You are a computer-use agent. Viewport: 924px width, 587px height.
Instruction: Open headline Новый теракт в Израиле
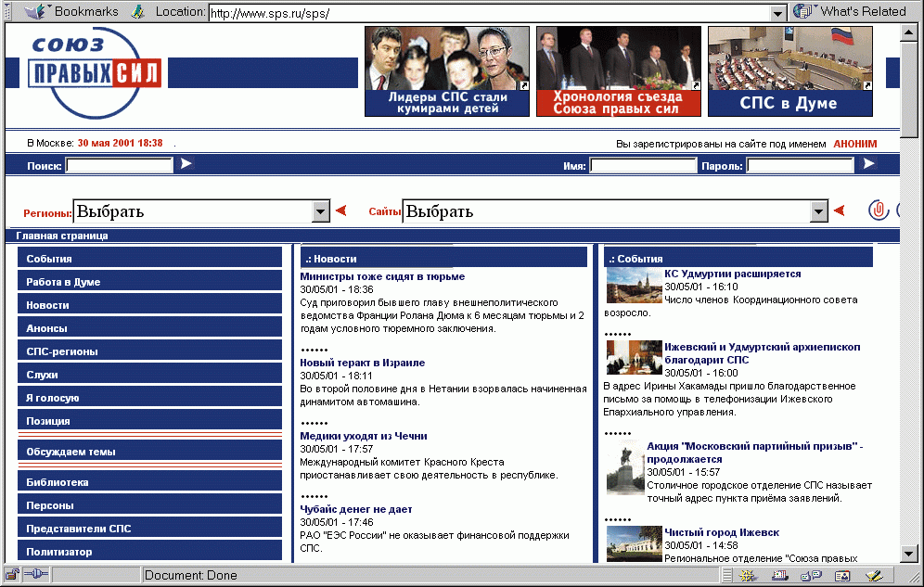pyautogui.click(x=362, y=363)
